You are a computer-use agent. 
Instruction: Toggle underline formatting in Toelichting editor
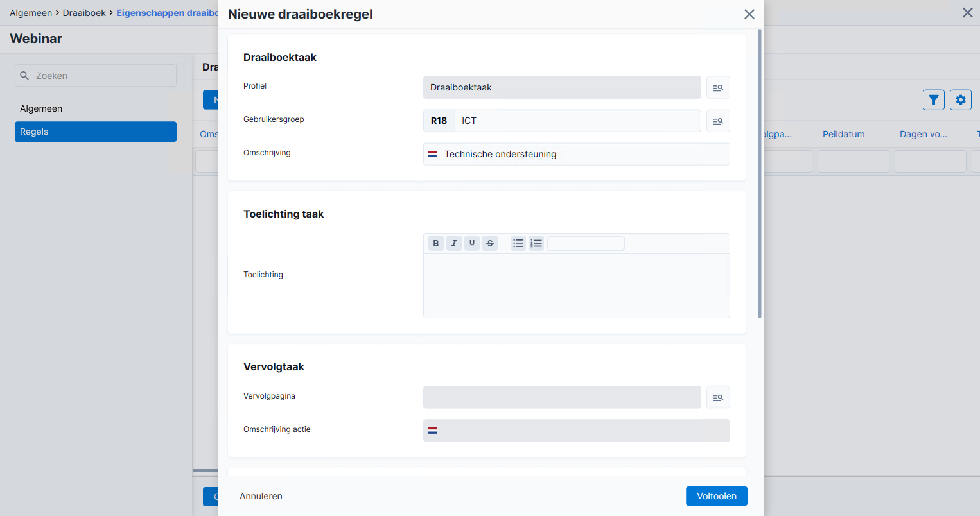[472, 243]
